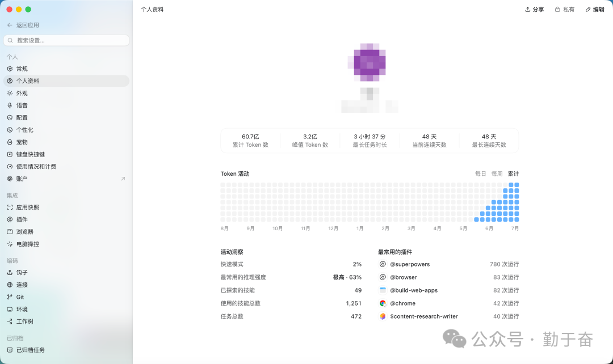Click the 3 小时 37 分 最长任务时长 stat
The image size is (613, 364).
pyautogui.click(x=370, y=141)
